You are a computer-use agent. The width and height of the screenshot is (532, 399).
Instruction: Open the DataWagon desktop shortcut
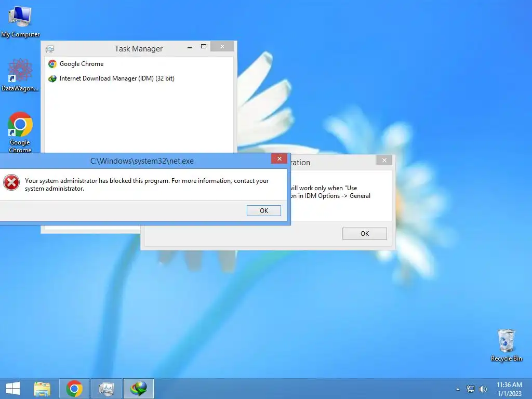tap(20, 75)
